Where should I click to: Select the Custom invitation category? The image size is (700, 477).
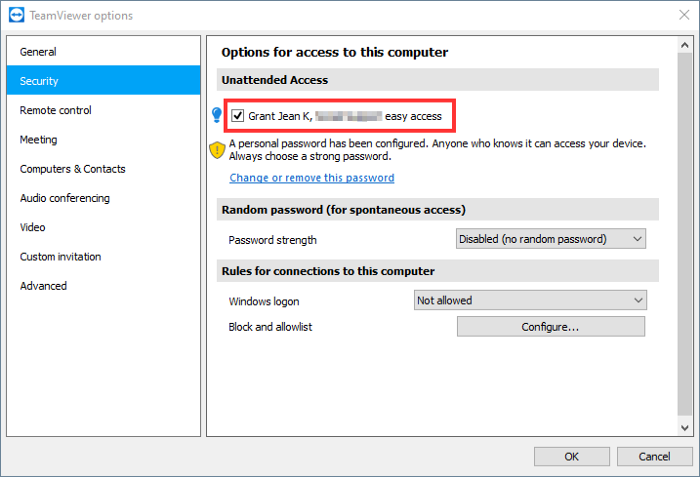click(104, 256)
